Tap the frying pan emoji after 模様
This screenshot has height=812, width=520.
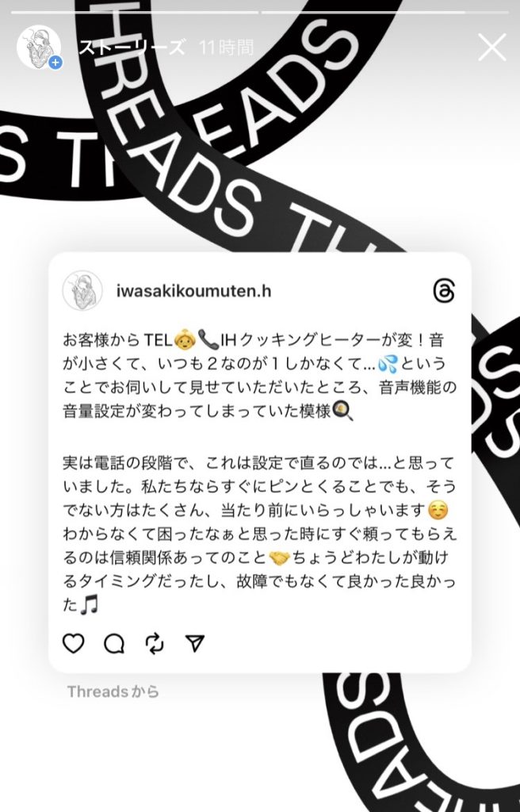[x=343, y=412]
